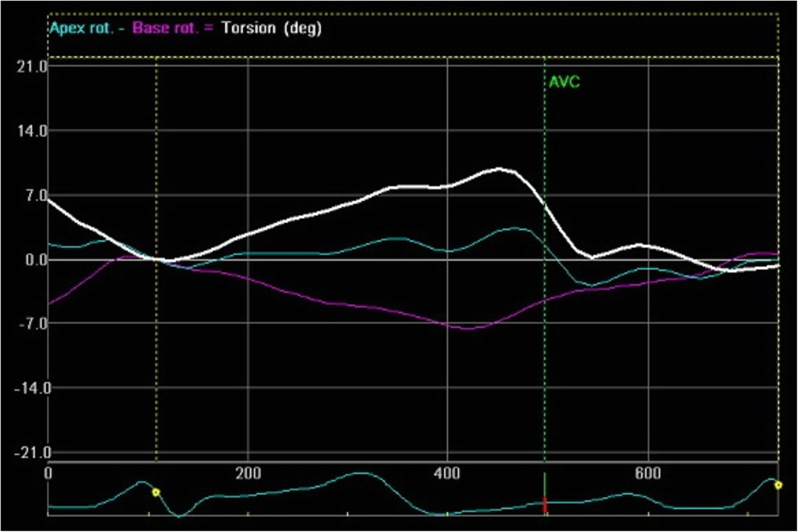Click the 0.0 y-axis label
Screen dimensions: 798x532
[35, 260]
